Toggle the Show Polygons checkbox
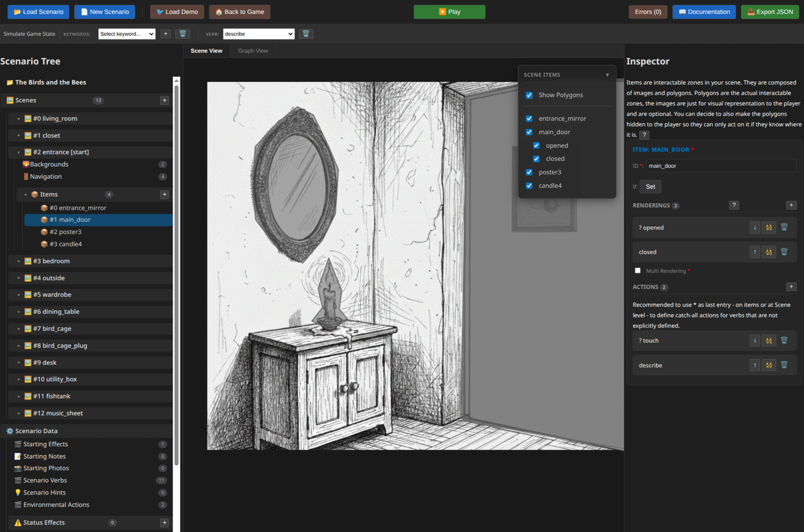Screen dimensions: 804x532 [529, 95]
